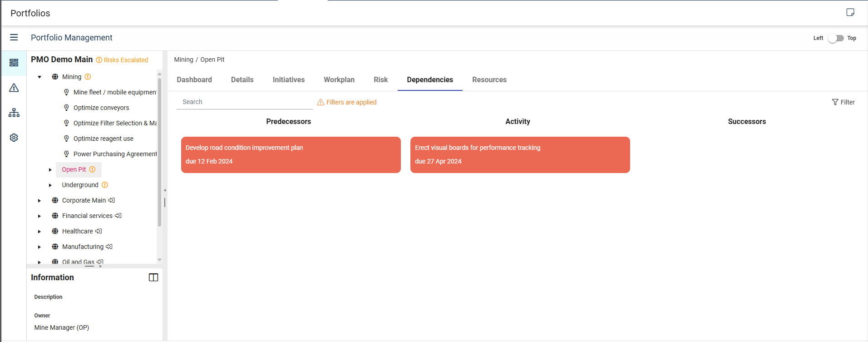Open the notes icon at top right

850,12
